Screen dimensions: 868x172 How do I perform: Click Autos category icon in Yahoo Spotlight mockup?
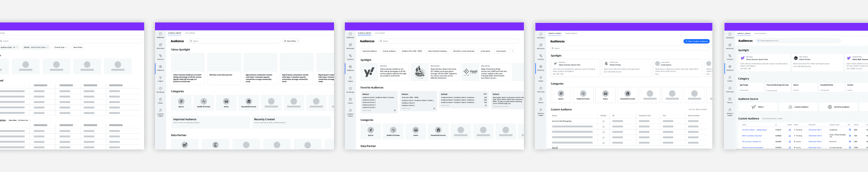[226, 101]
